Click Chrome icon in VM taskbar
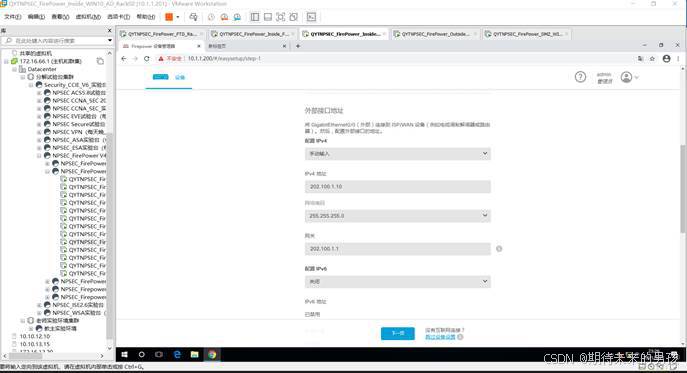Screen dimensions: 687x373 coord(212,355)
